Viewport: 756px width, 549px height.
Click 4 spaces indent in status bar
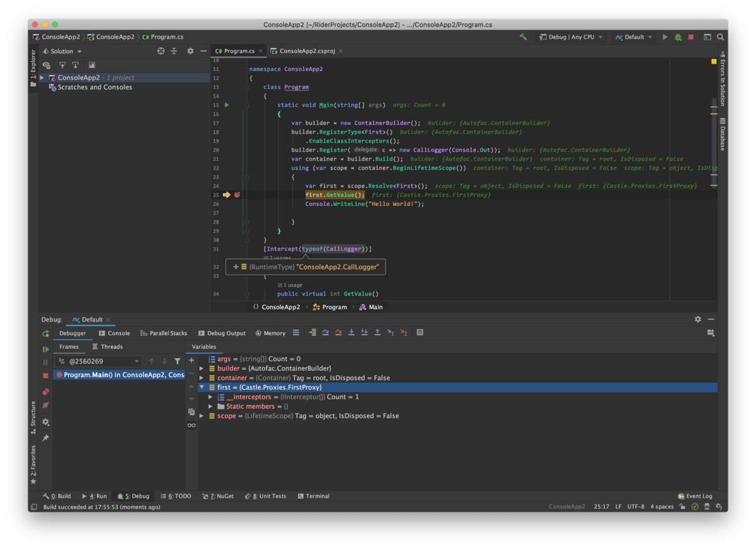[x=661, y=506]
